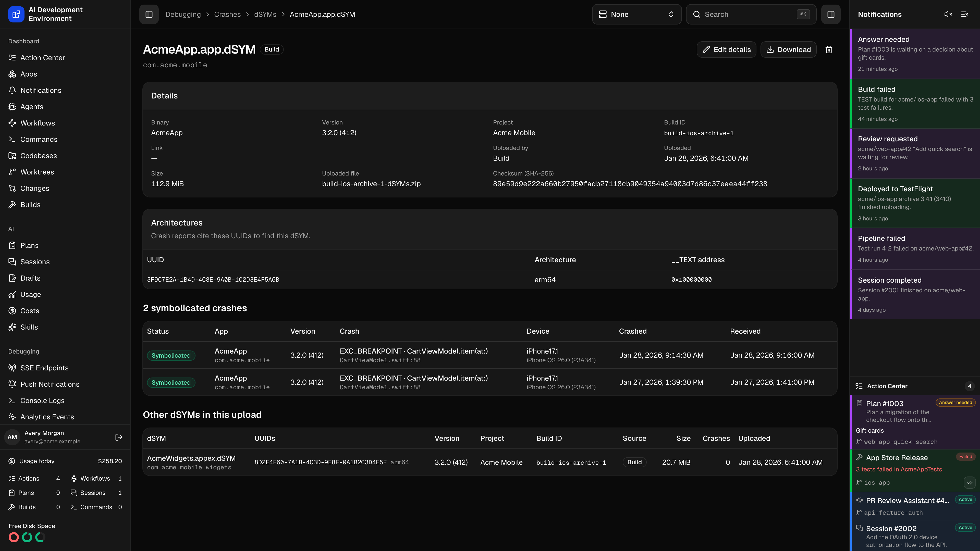
Task: Expand the Action Center panel header
Action: click(x=915, y=386)
